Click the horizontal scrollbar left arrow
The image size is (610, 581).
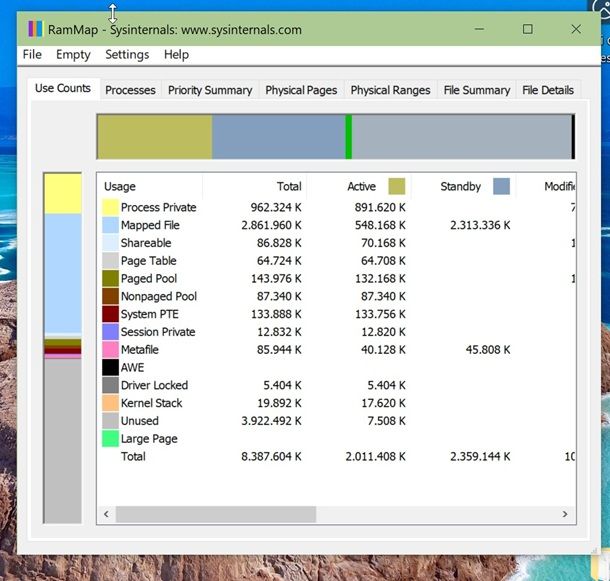pyautogui.click(x=106, y=514)
